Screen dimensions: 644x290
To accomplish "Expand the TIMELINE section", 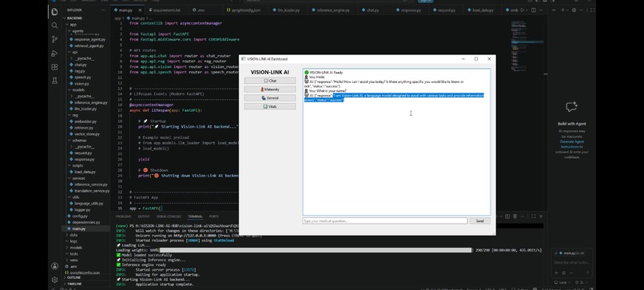I will point(87,284).
